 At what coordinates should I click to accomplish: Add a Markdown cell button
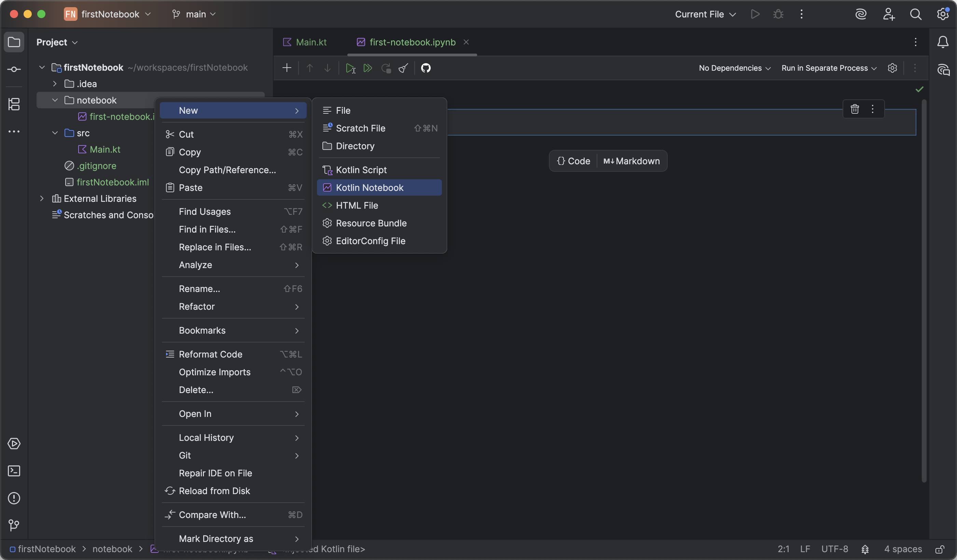point(632,161)
